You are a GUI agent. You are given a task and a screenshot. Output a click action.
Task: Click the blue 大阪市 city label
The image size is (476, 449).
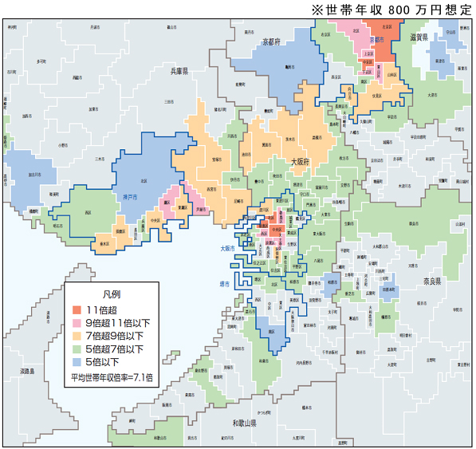click(x=227, y=248)
